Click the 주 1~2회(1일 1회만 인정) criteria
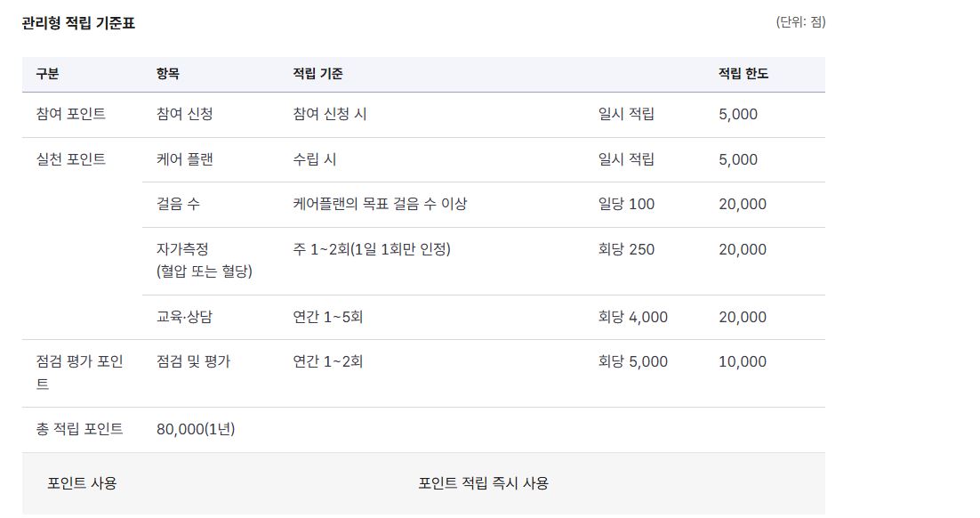The height and width of the screenshot is (518, 980). [372, 249]
